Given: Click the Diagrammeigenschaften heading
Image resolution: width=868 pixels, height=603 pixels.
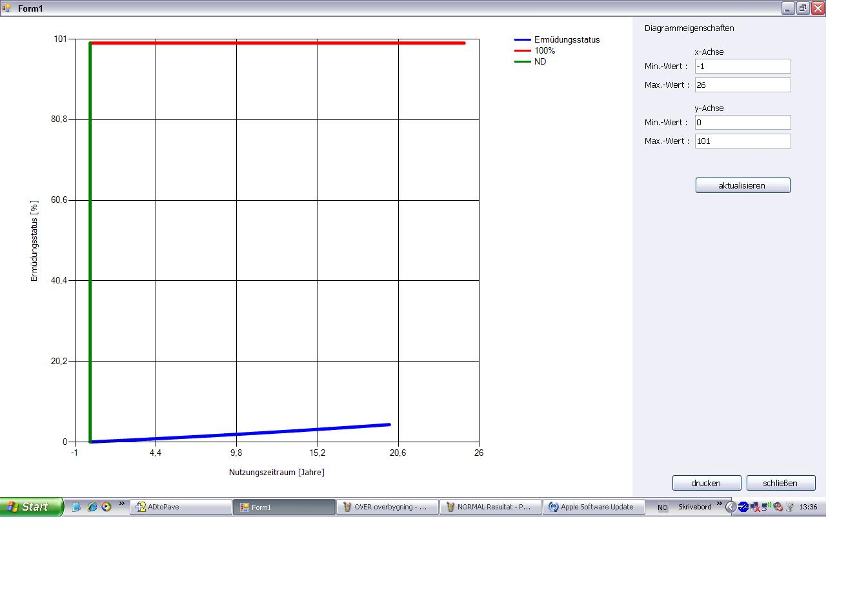Looking at the screenshot, I should point(689,28).
